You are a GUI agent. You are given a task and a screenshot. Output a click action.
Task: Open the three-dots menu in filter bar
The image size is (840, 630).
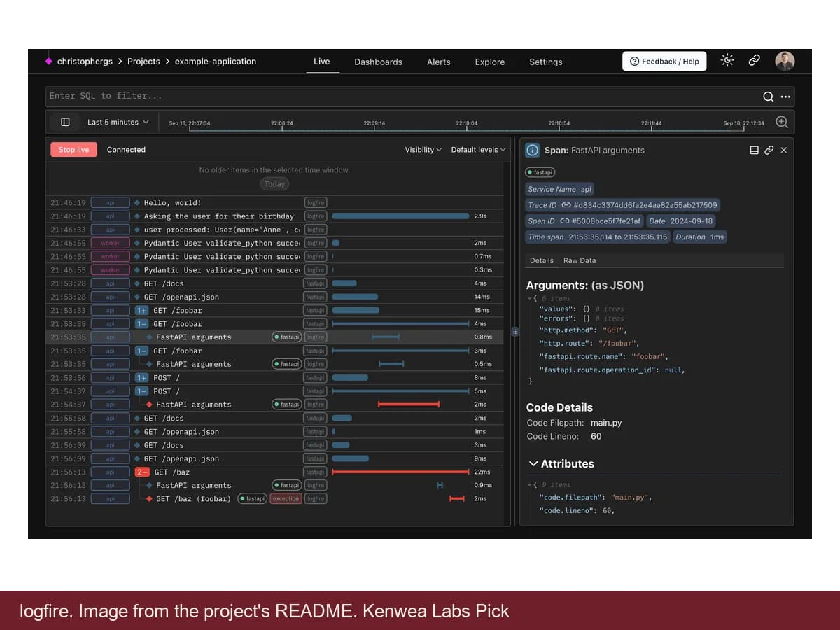pyautogui.click(x=785, y=97)
